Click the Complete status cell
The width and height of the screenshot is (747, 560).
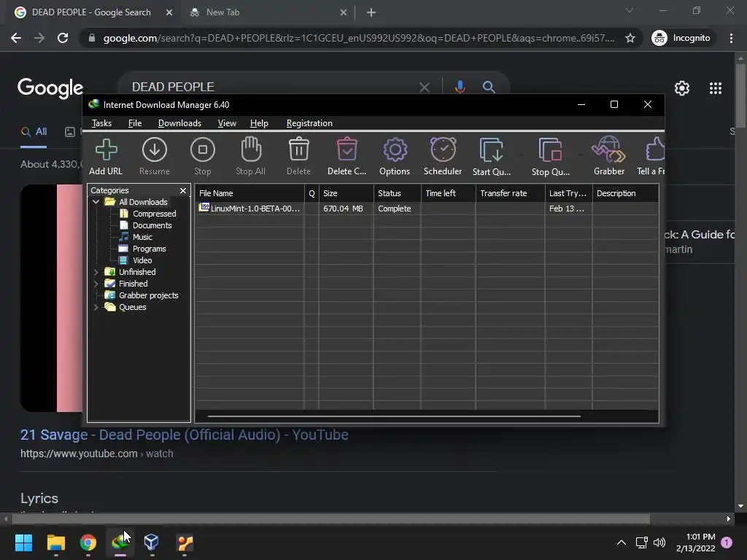[x=395, y=209]
